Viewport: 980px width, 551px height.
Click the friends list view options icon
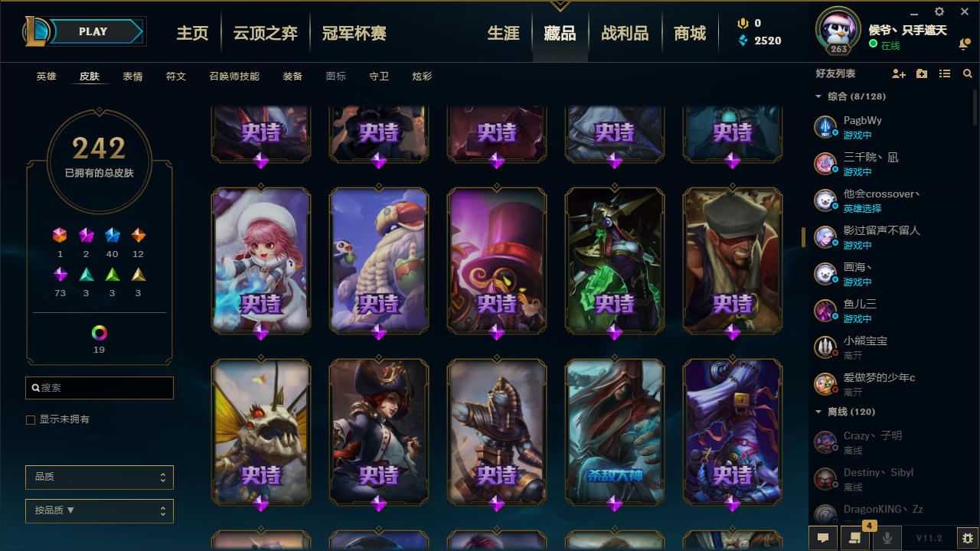pyautogui.click(x=945, y=73)
